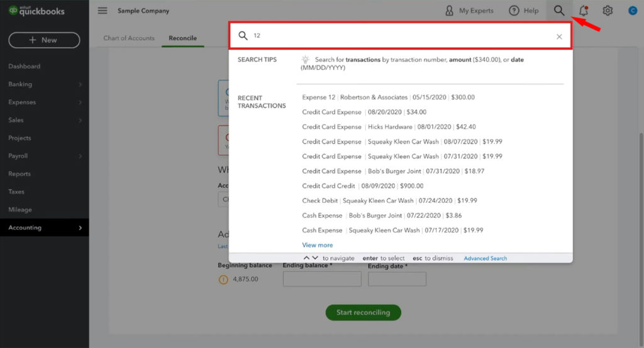
Task: Open Squeaky Kleen Car Wash 07/31/2020 transaction
Action: click(402, 156)
